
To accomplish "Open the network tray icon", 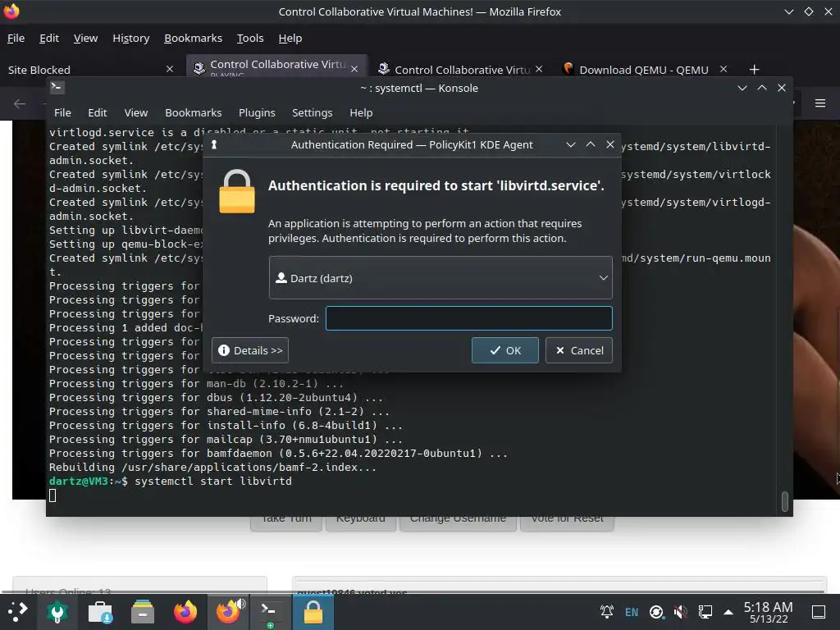I will point(705,612).
